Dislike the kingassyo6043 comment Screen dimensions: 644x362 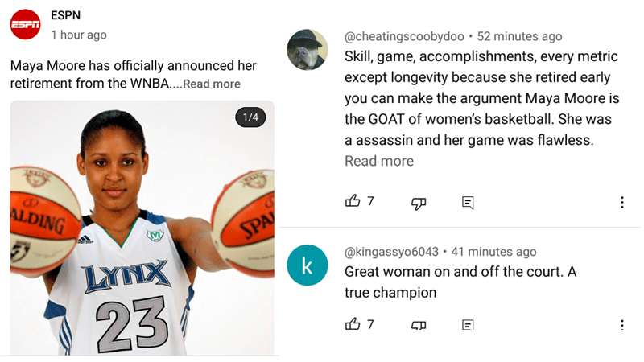tap(418, 325)
